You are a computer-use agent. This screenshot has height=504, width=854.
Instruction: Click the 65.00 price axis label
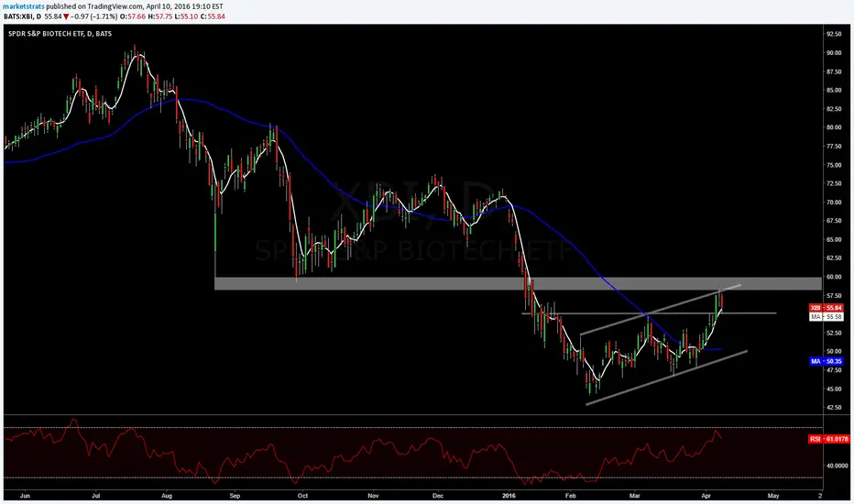point(834,239)
